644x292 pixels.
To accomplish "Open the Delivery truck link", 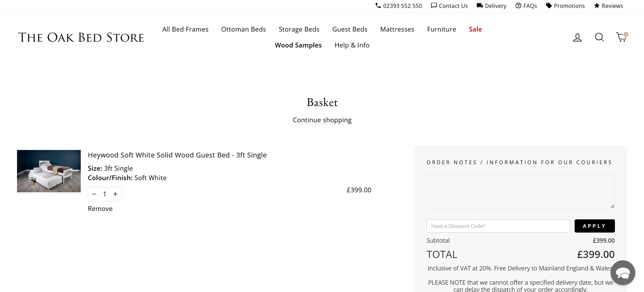I will tap(491, 6).
